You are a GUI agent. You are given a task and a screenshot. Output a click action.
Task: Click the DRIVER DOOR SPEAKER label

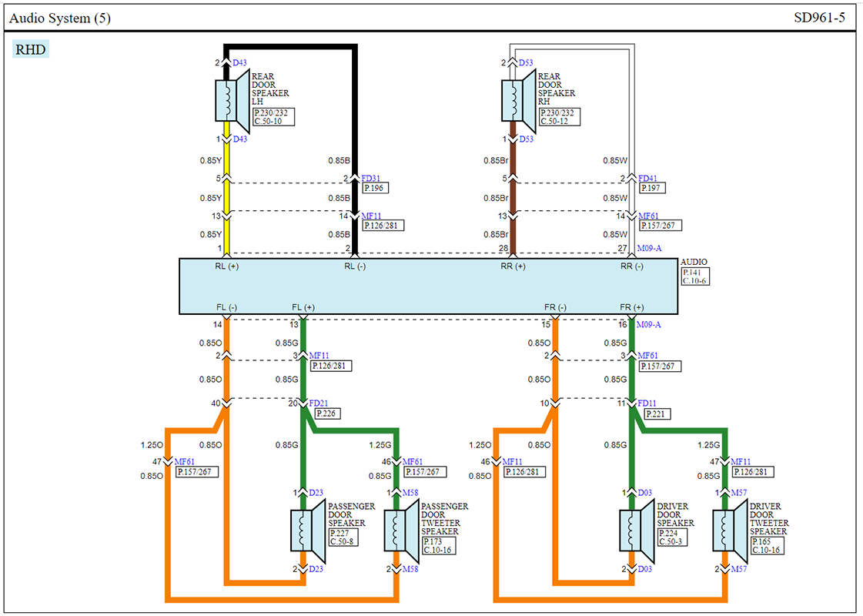(x=675, y=514)
